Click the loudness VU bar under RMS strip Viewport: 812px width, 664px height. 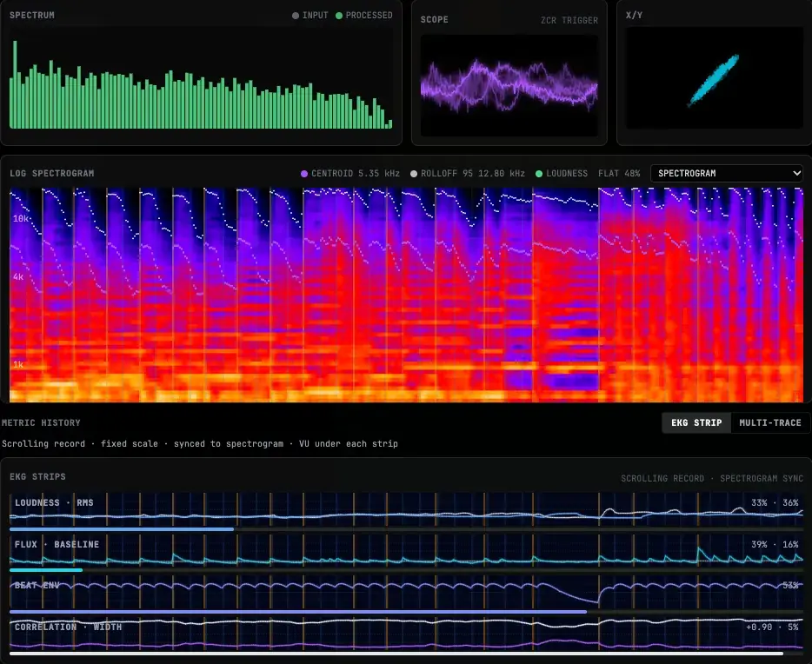point(407,529)
